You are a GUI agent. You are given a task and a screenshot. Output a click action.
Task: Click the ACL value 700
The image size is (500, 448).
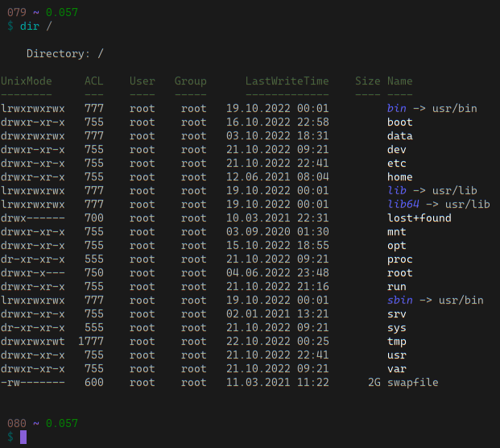coord(94,218)
